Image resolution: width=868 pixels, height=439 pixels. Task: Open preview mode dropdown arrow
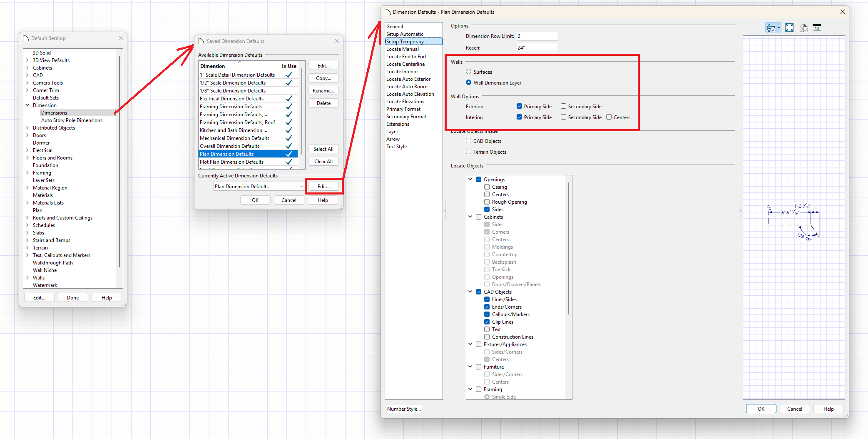[778, 28]
